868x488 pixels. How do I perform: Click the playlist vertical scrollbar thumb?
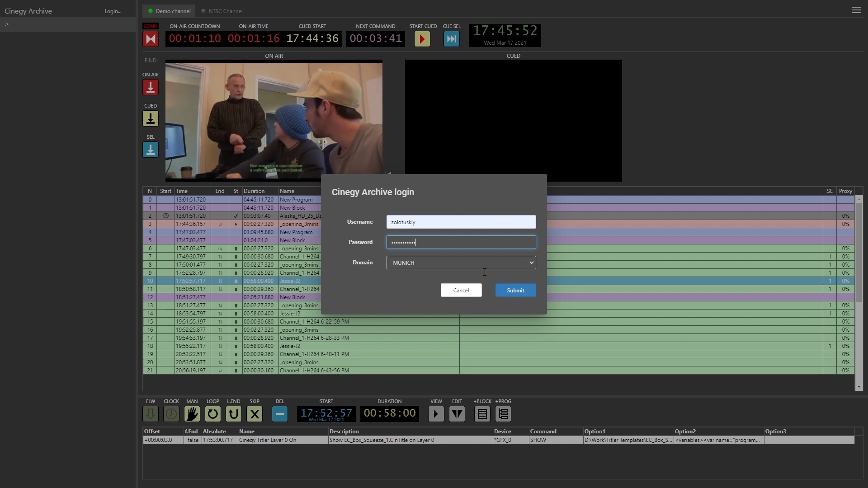tap(859, 253)
